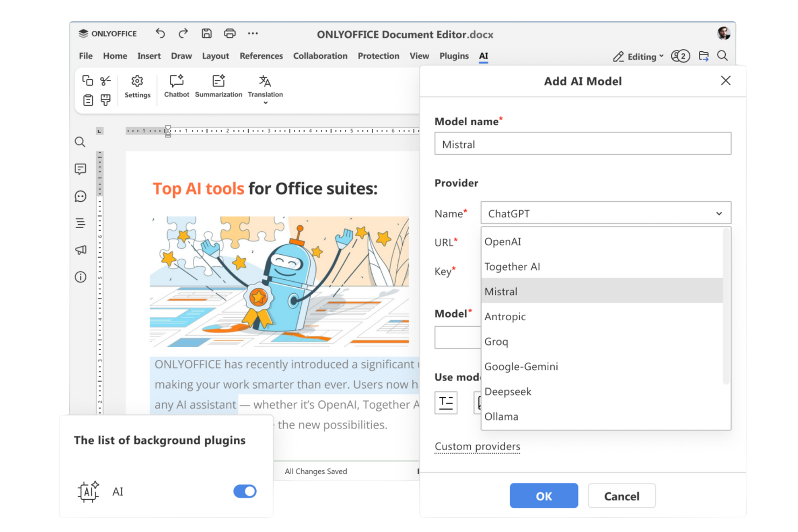Open AI Settings gear
Viewport: 798px width, 532px height.
(137, 86)
